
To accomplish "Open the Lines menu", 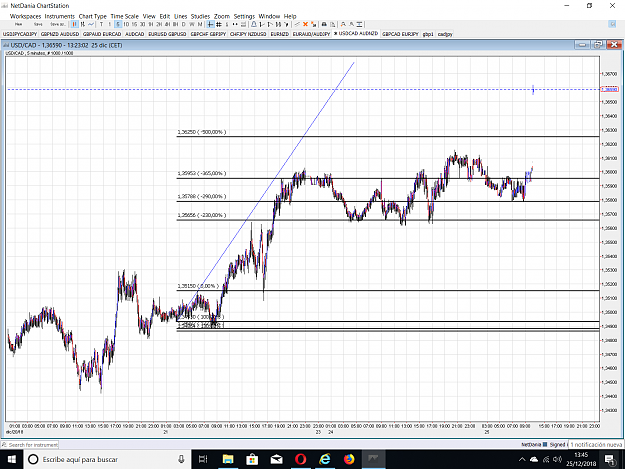I will (181, 16).
